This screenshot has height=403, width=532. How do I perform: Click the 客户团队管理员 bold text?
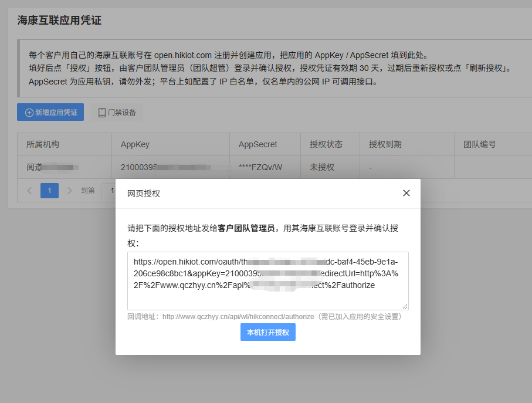click(246, 228)
